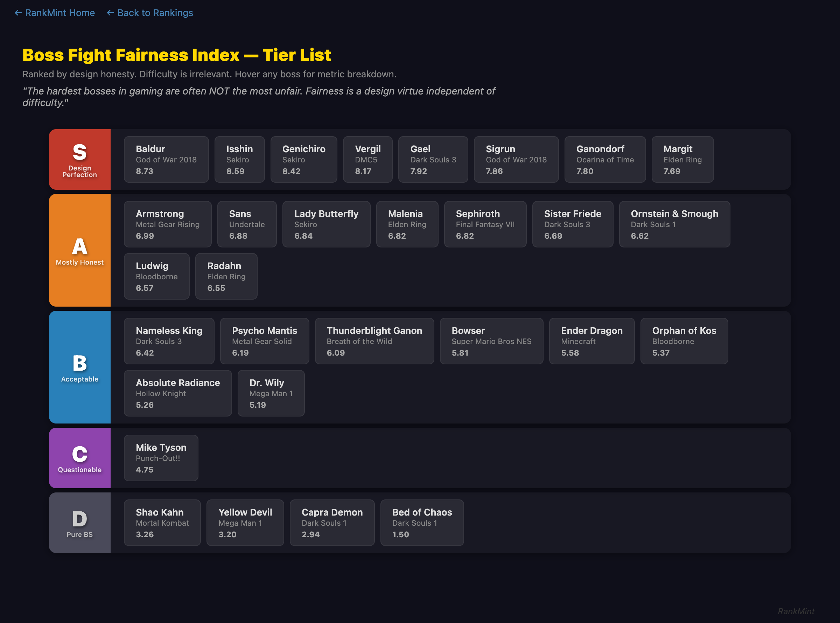Image resolution: width=840 pixels, height=623 pixels.
Task: Open the Nameless King card
Action: [x=169, y=341]
